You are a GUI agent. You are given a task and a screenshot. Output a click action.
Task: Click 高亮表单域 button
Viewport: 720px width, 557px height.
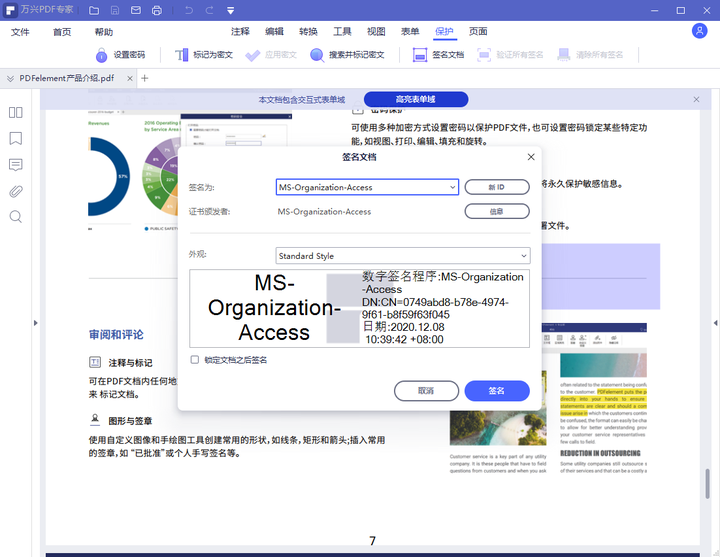(x=416, y=99)
